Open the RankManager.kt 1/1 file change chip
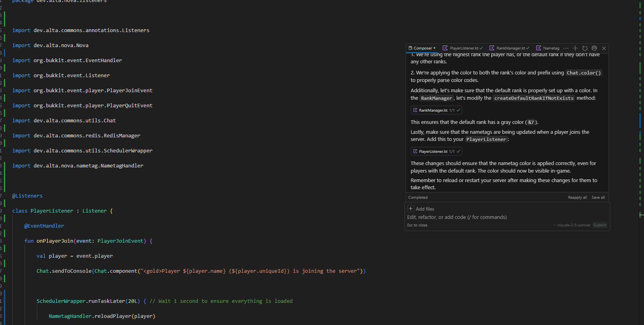 (436, 110)
